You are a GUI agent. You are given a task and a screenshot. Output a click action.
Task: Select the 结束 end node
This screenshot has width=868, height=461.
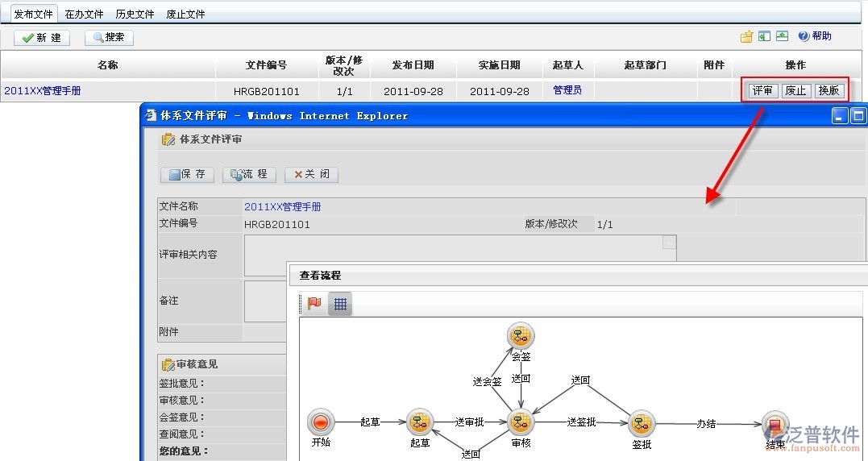click(775, 424)
